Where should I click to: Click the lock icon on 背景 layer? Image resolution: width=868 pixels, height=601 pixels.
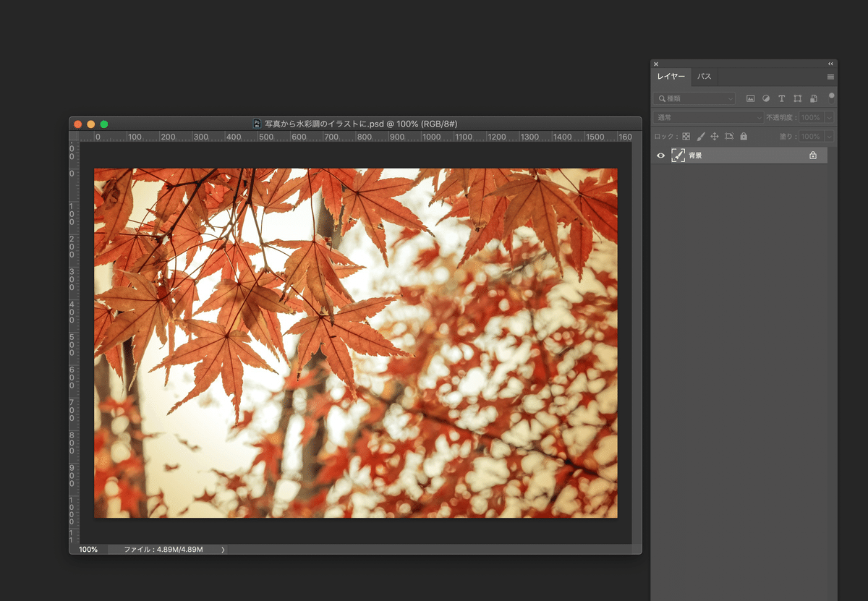coord(813,155)
